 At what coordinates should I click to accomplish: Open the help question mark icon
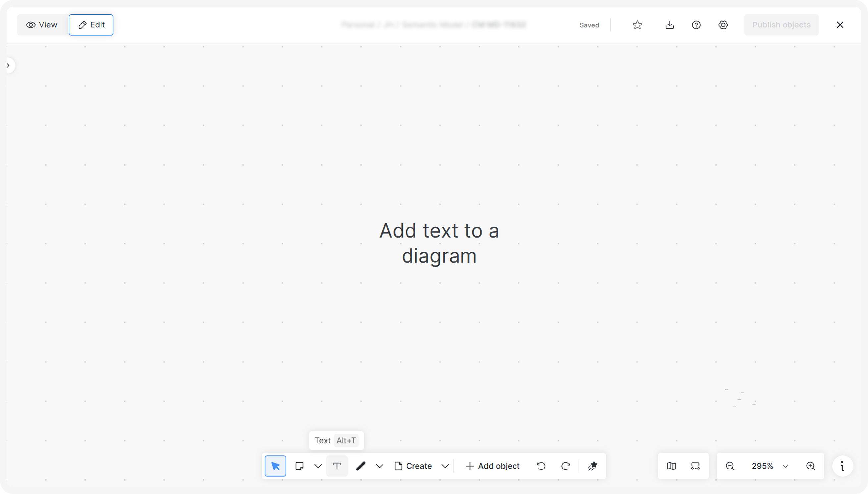point(696,25)
